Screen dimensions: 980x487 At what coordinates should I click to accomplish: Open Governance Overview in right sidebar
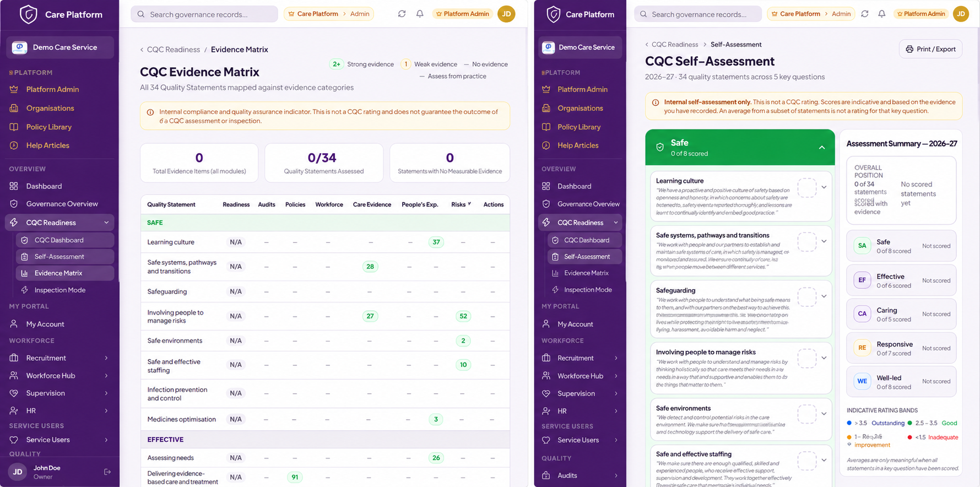click(581, 204)
